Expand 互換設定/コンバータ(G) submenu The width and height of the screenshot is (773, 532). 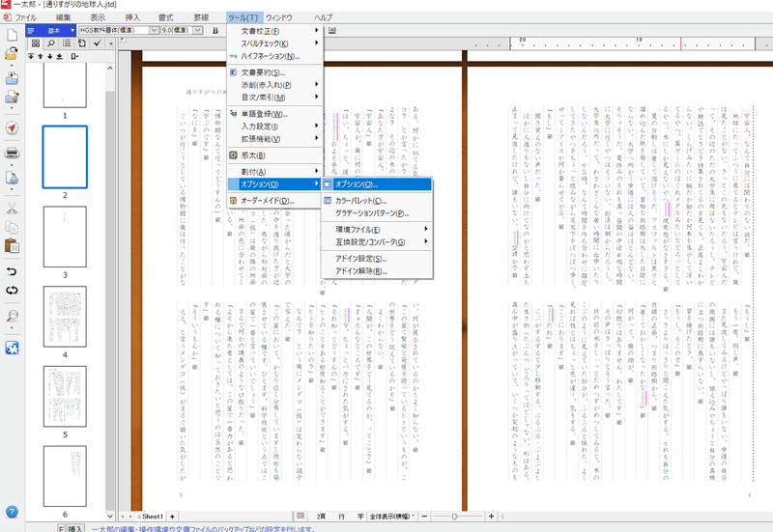click(377, 242)
